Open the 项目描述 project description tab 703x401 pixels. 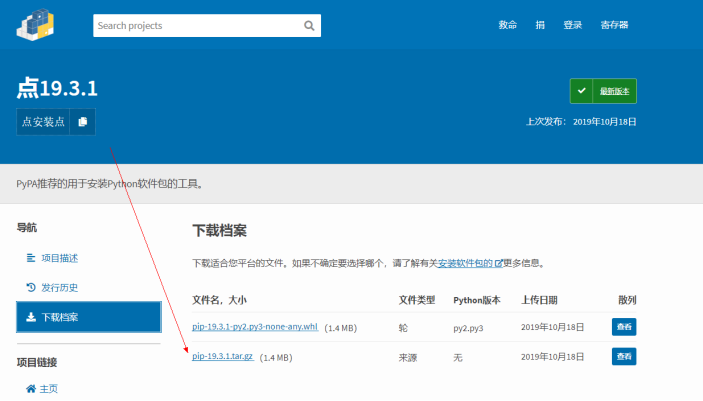pos(60,258)
